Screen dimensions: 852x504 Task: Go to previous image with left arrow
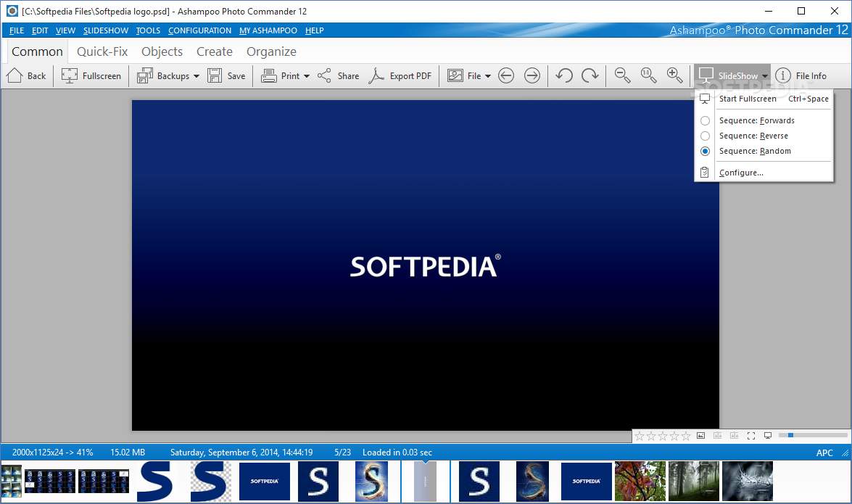[x=506, y=75]
